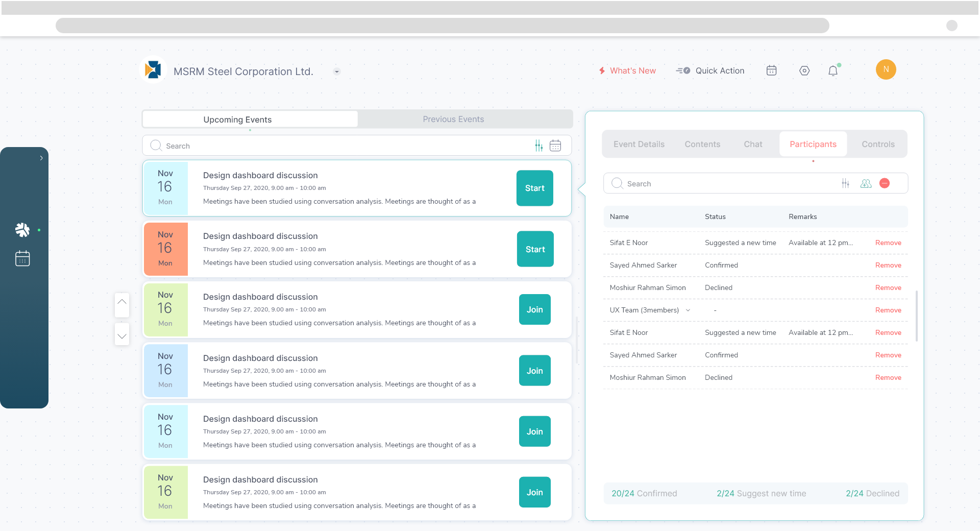The image size is (980, 531).
Task: Join the fifth event in the list
Action: 535,431
